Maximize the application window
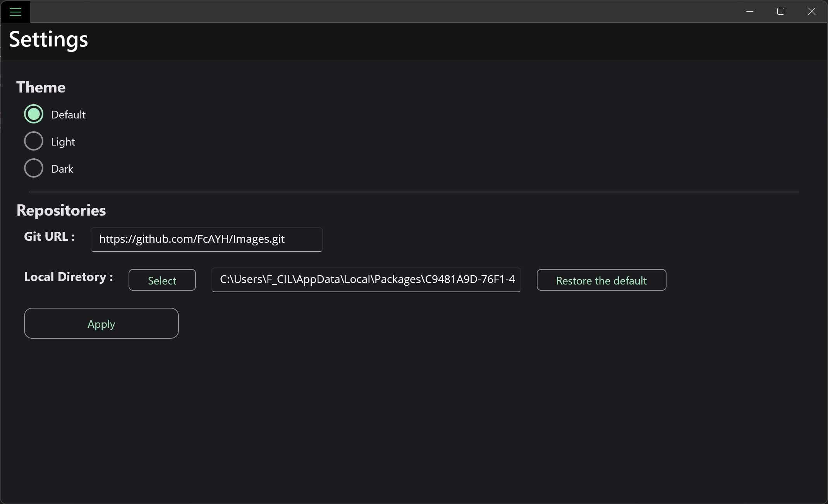The image size is (828, 504). click(x=781, y=12)
